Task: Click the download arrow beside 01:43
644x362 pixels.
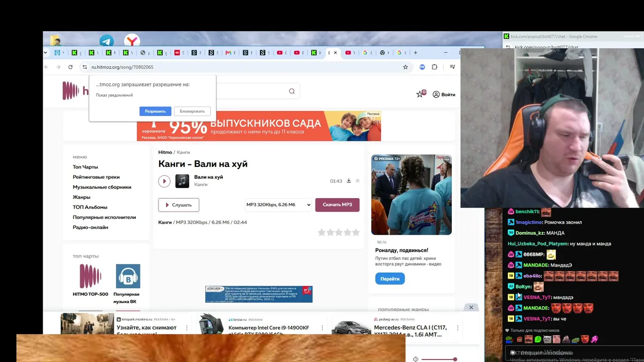Action: click(x=349, y=181)
